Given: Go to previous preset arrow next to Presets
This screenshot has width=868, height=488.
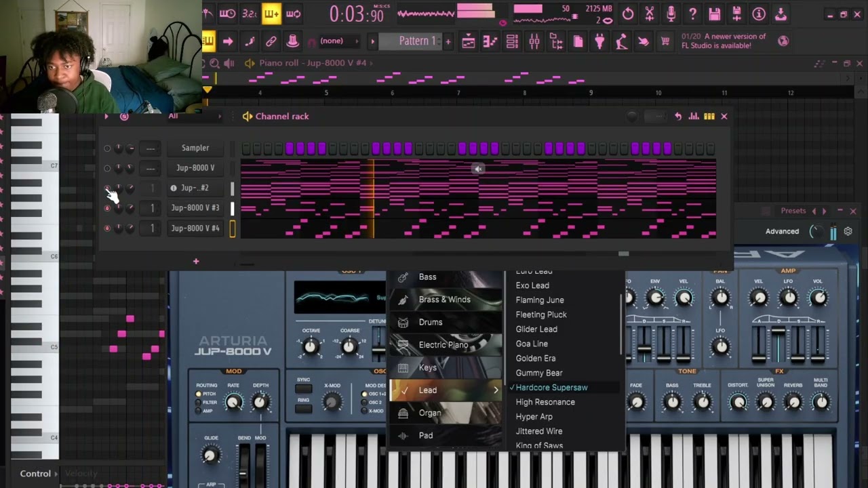Looking at the screenshot, I should coord(814,211).
